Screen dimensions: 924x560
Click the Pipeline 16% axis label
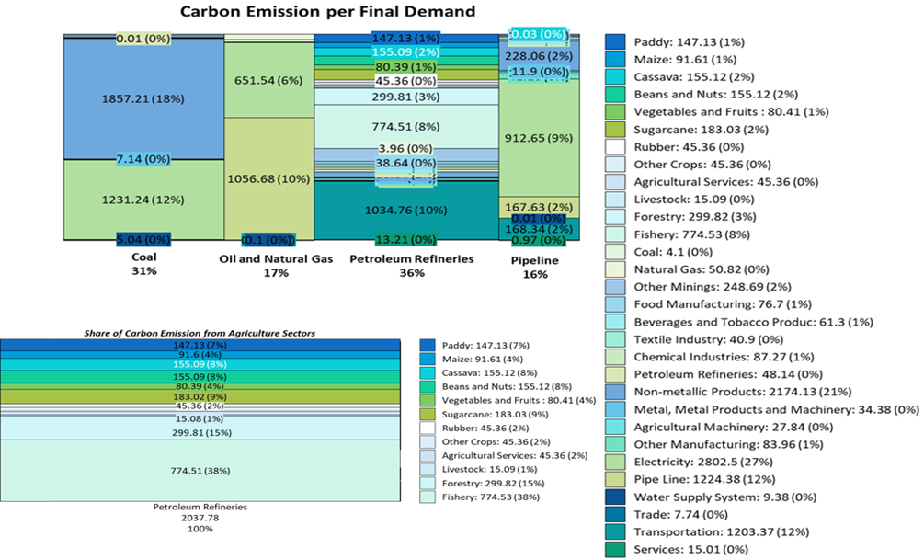tap(535, 267)
